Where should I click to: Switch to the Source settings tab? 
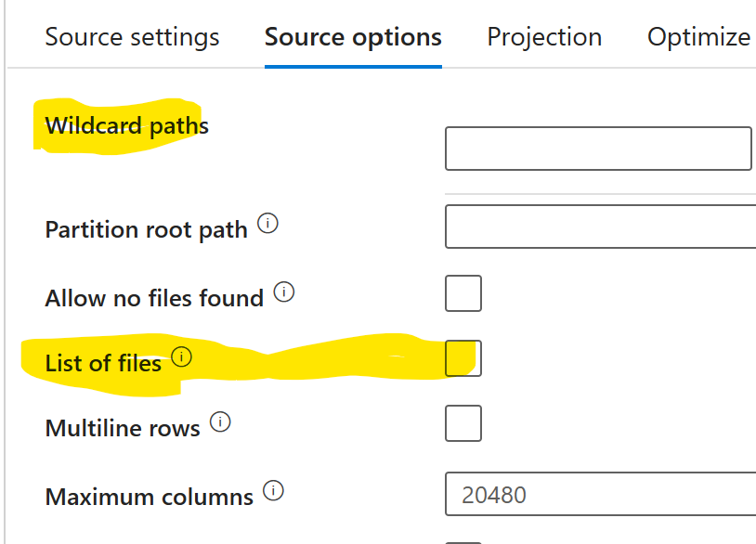132,37
